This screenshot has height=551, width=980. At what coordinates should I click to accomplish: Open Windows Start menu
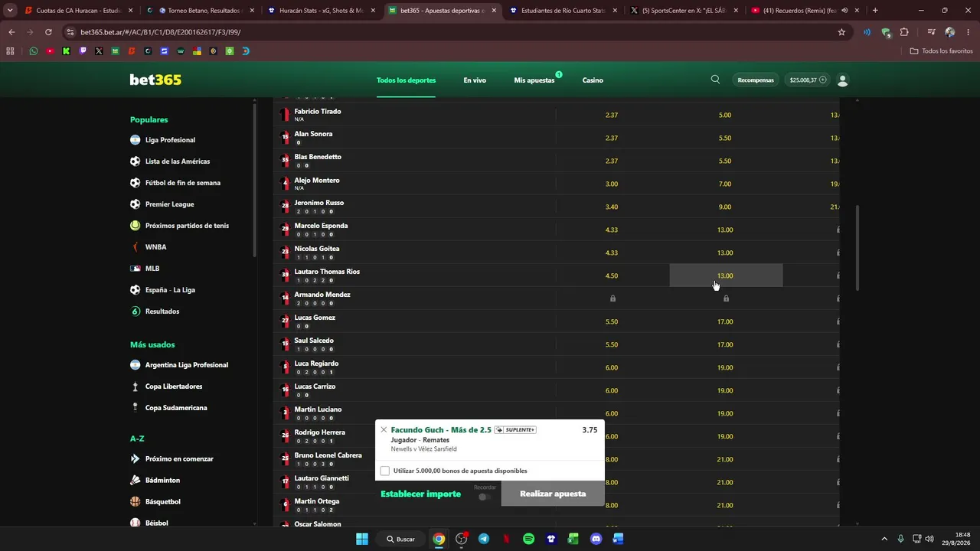tap(362, 539)
